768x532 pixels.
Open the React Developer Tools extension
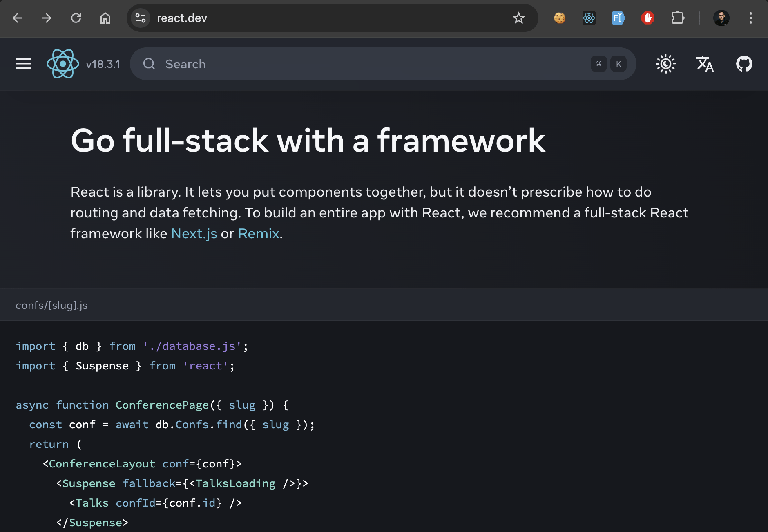589,18
